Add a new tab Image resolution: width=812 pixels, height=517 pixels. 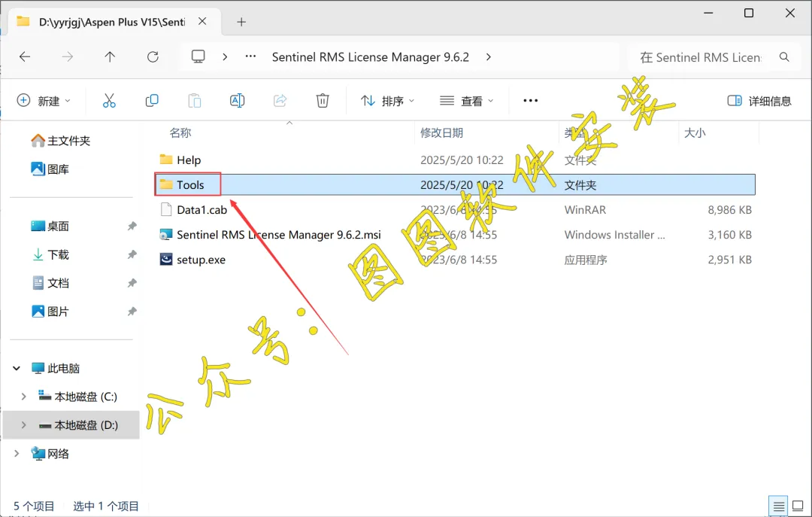(x=241, y=22)
